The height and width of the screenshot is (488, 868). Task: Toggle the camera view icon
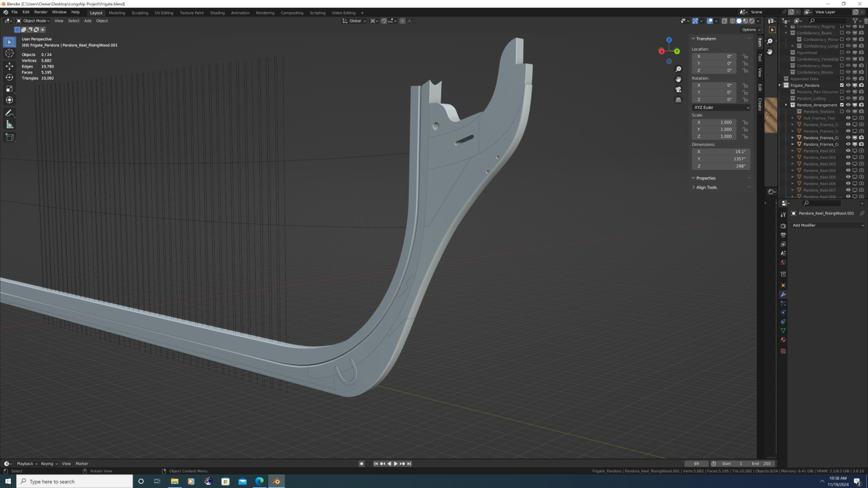pos(678,90)
